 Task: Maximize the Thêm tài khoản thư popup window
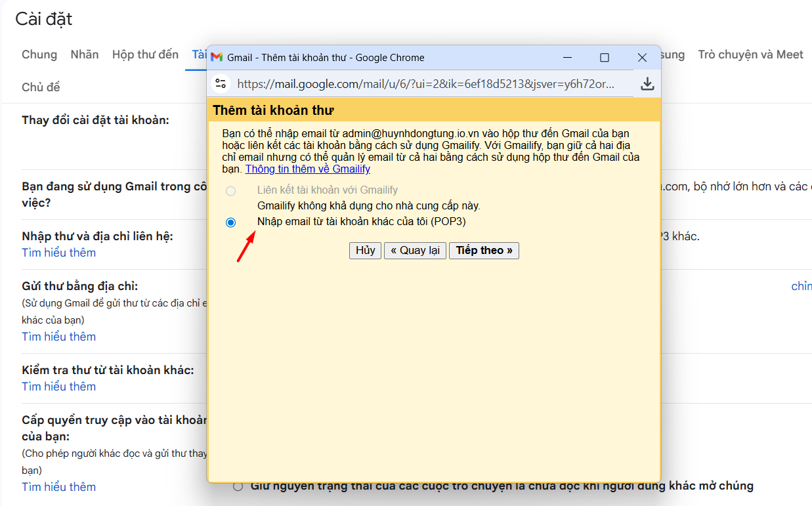[605, 58]
